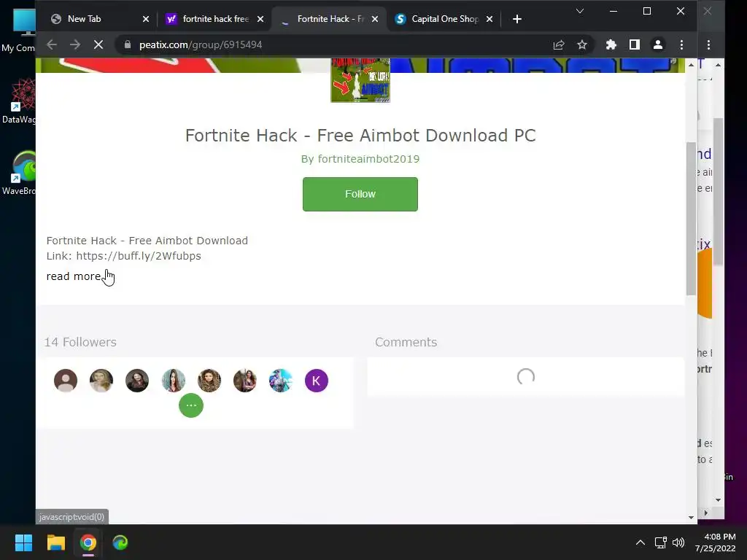The height and width of the screenshot is (560, 747).
Task: Open the browser side panel
Action: click(x=634, y=44)
